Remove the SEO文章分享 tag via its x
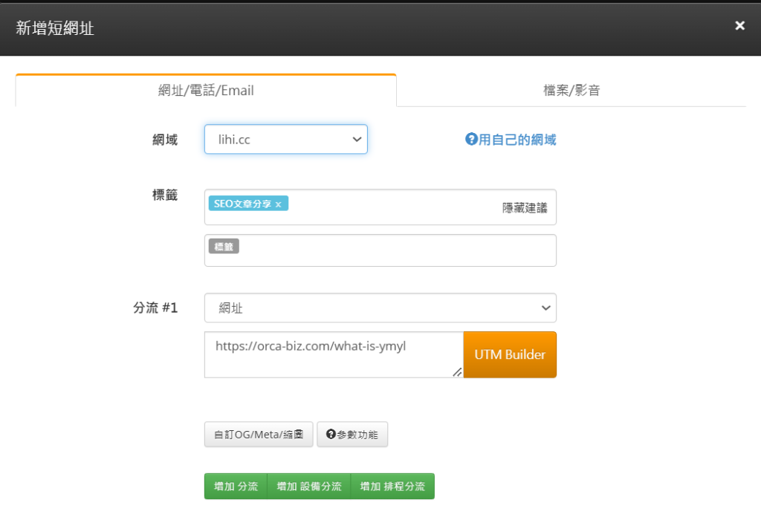 point(278,204)
